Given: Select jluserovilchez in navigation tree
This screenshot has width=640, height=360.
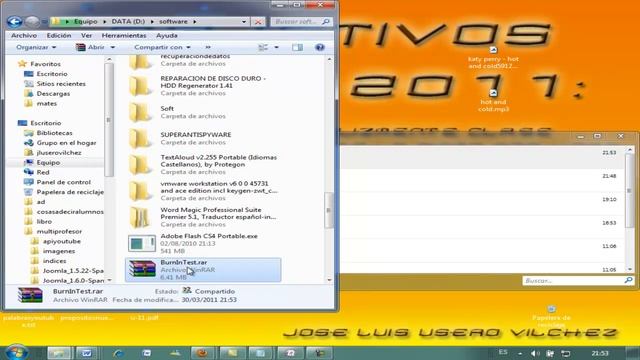Looking at the screenshot, I should click(59, 153).
